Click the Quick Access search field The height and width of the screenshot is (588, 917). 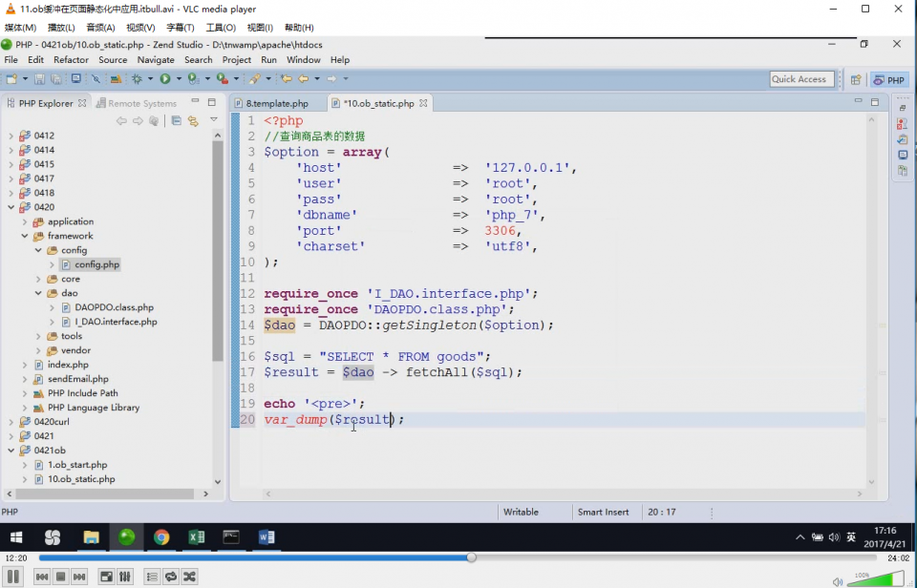click(x=801, y=79)
